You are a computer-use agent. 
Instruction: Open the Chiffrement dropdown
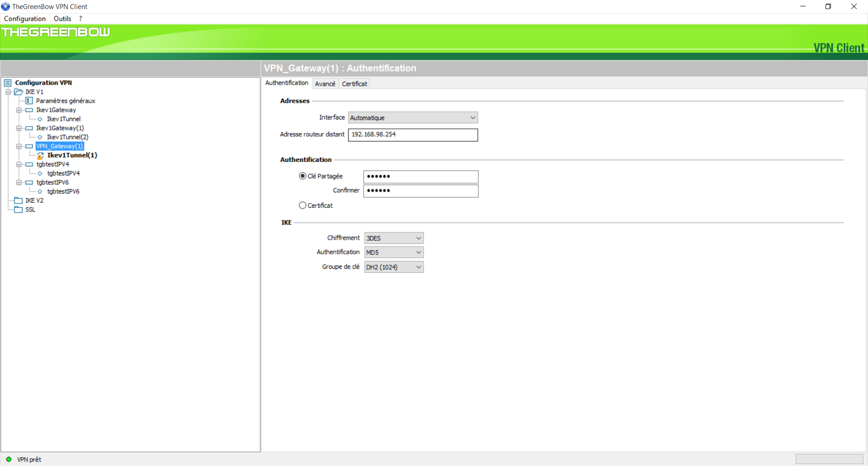394,238
